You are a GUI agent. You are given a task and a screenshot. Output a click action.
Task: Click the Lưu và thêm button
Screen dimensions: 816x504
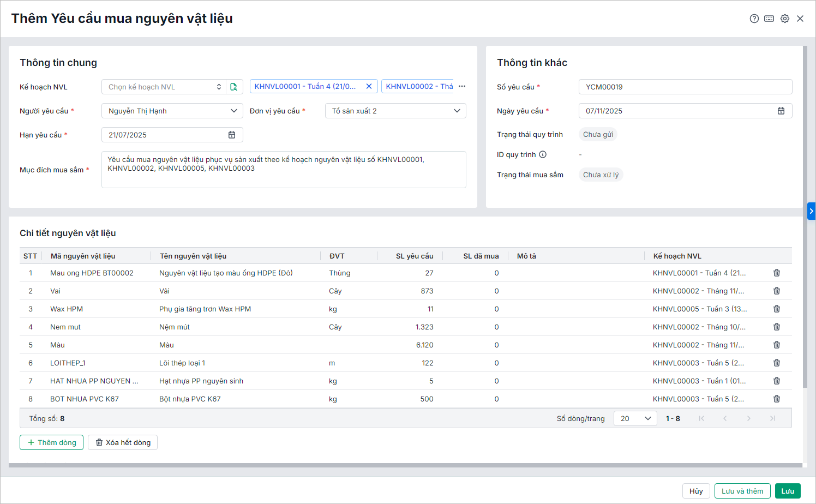tap(742, 491)
